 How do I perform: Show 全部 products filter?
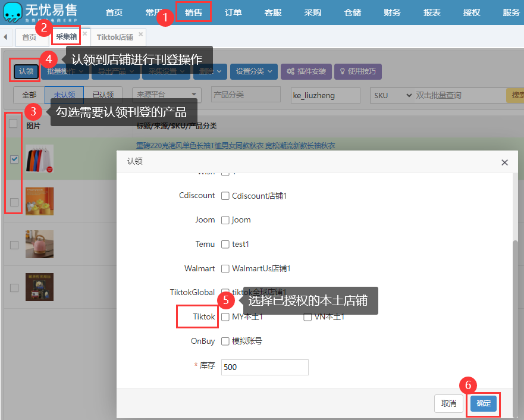tap(29, 95)
